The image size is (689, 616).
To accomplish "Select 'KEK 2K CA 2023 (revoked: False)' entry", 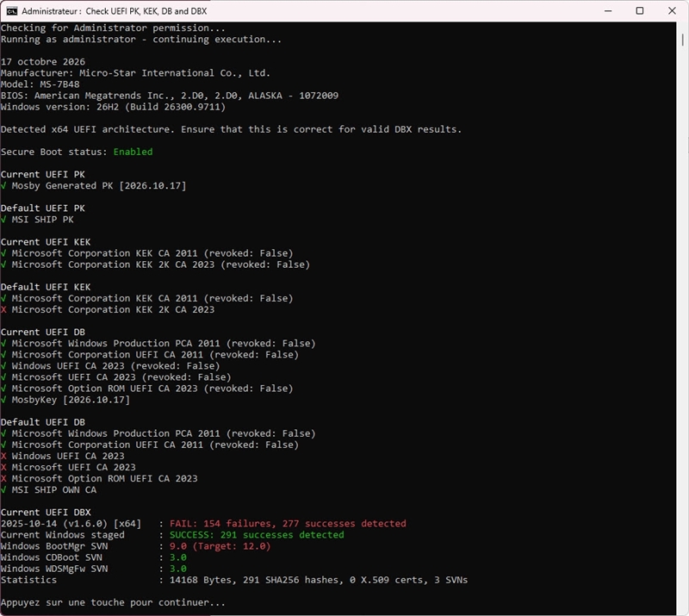I will tap(161, 264).
